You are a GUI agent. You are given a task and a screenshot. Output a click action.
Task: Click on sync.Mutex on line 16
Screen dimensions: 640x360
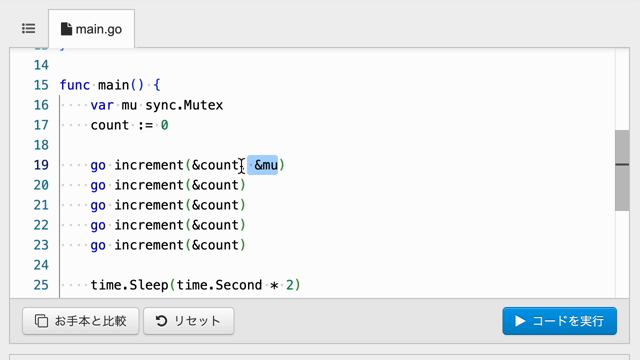point(184,105)
